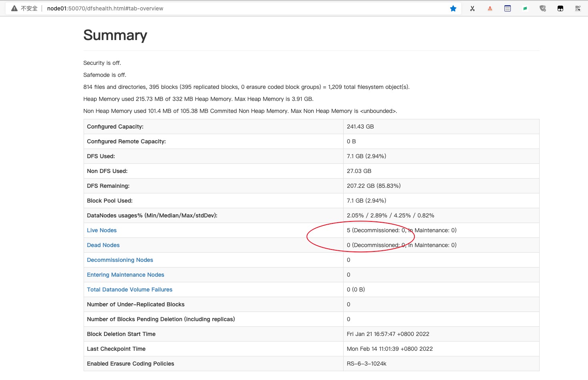Click the blue window-shaped extension icon

coord(508,8)
